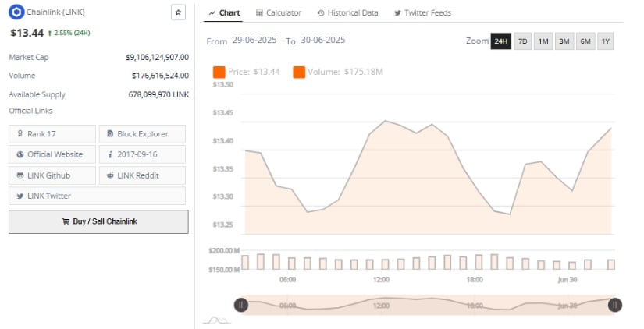The width and height of the screenshot is (644, 329).
Task: Click the ribbon icon beside Rank 17
Action: click(20, 134)
